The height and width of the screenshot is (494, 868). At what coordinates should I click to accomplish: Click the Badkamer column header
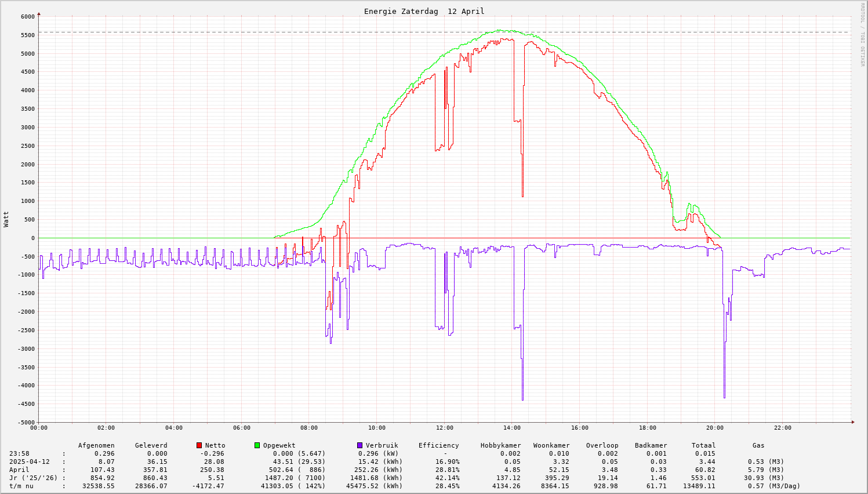point(651,445)
